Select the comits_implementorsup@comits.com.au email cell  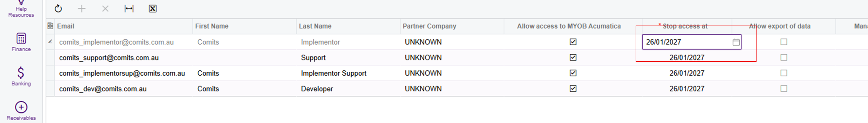122,73
